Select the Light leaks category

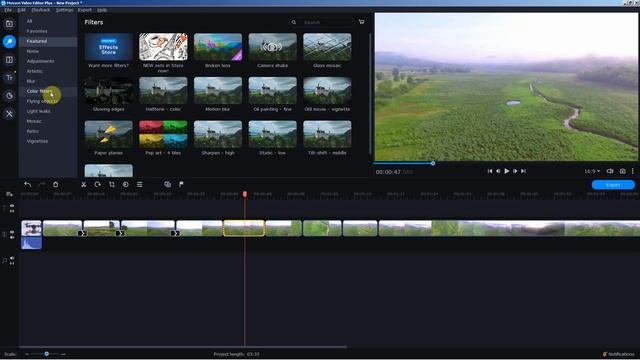pos(38,111)
